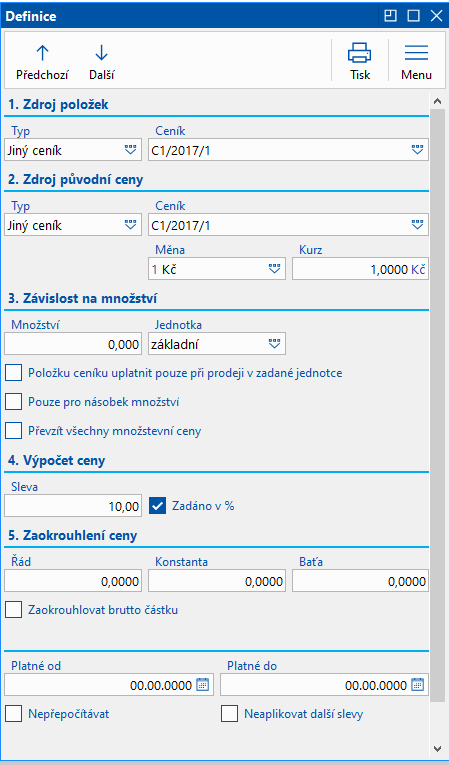Click the Sleva discount input field
The width and height of the screenshot is (449, 765).
click(73, 505)
